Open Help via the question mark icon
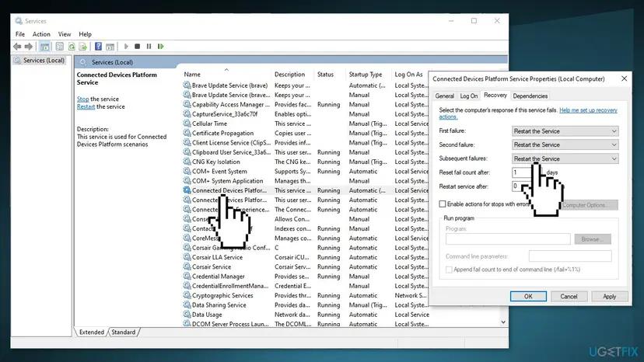Screen dimensions: 644x362 pyautogui.click(x=98, y=47)
